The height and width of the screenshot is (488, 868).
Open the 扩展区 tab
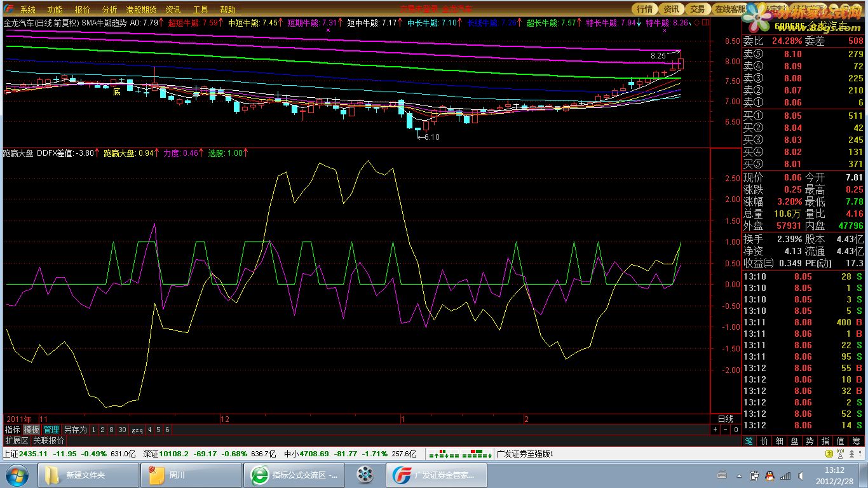17,440
